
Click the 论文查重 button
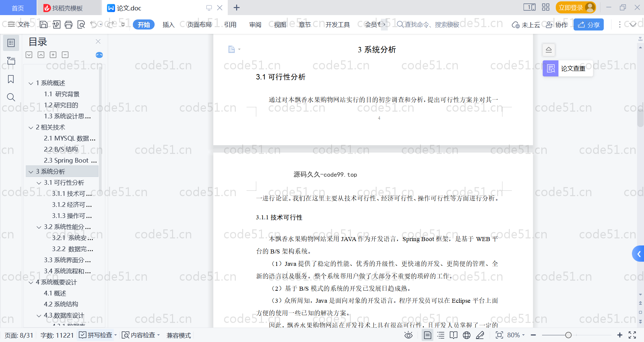[x=568, y=68]
